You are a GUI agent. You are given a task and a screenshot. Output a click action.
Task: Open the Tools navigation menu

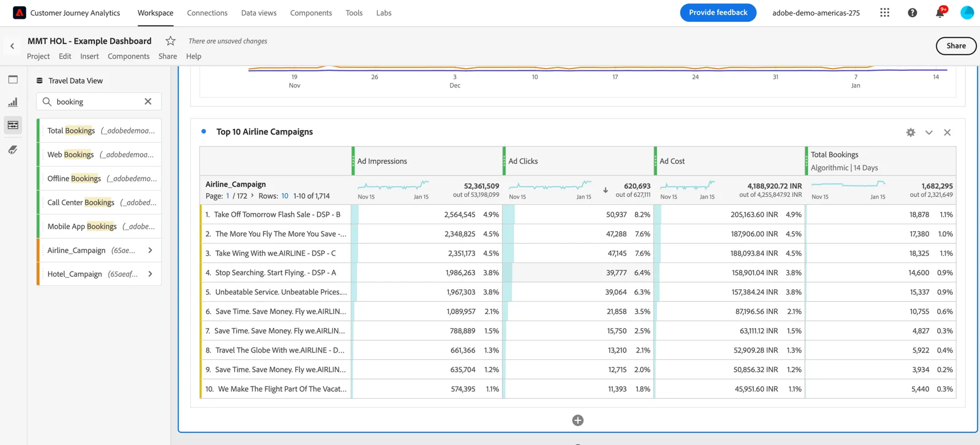[x=354, y=13]
